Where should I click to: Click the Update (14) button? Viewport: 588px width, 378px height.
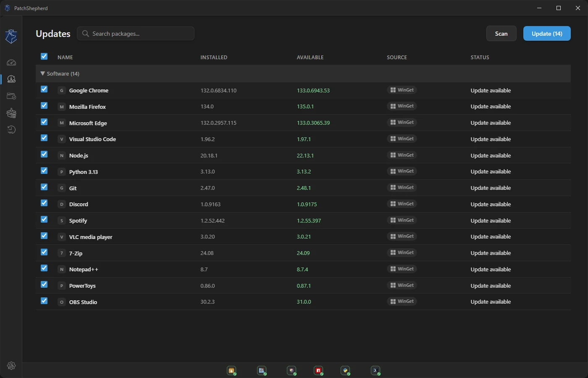(547, 34)
